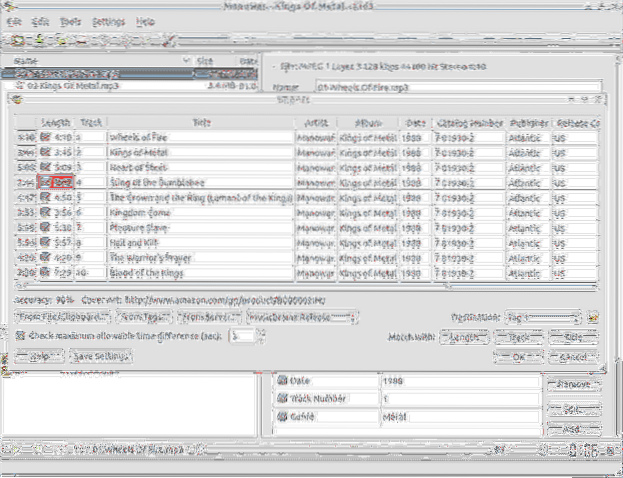The width and height of the screenshot is (623, 478).
Task: Click the Title column header
Action: (201, 123)
